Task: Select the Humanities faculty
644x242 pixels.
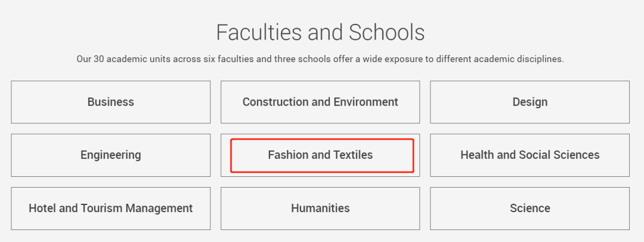Action: point(320,209)
